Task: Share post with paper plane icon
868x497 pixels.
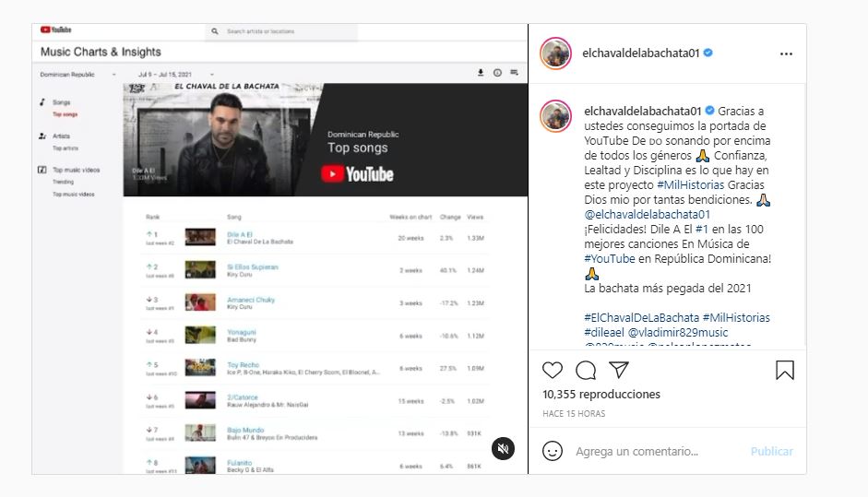Action: pos(619,370)
